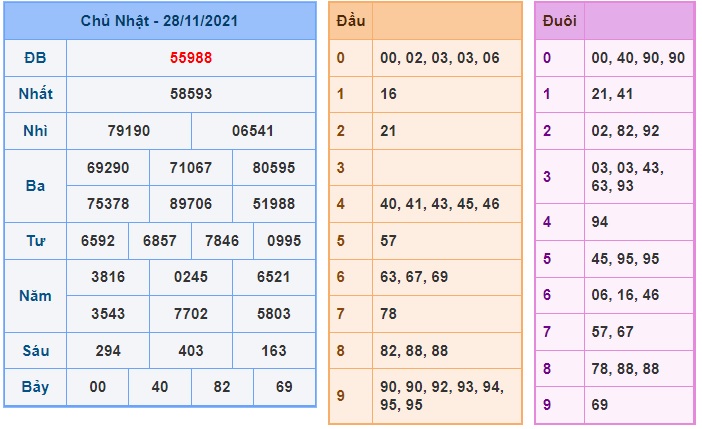Select Đầu row 1 value 16
The height and width of the screenshot is (429, 702).
coord(388,94)
